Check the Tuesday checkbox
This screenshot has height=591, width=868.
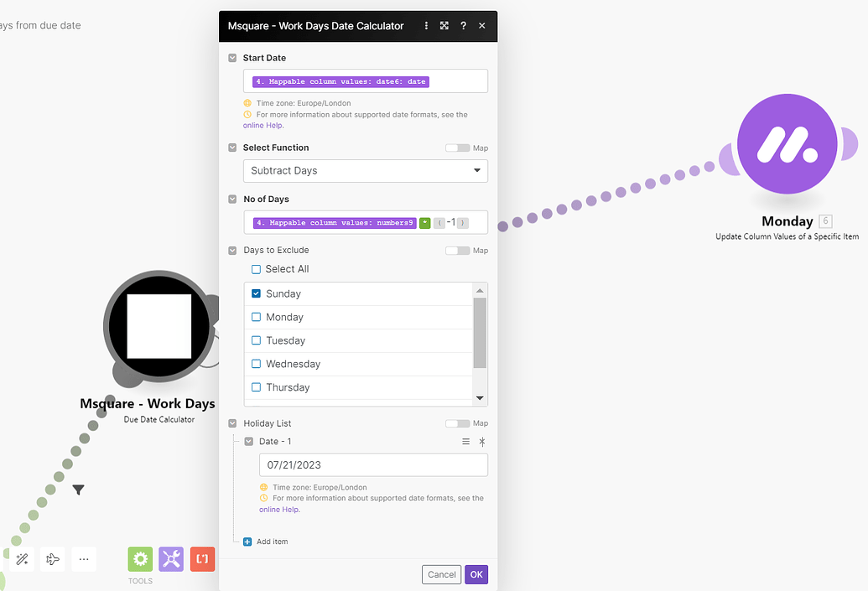[256, 340]
